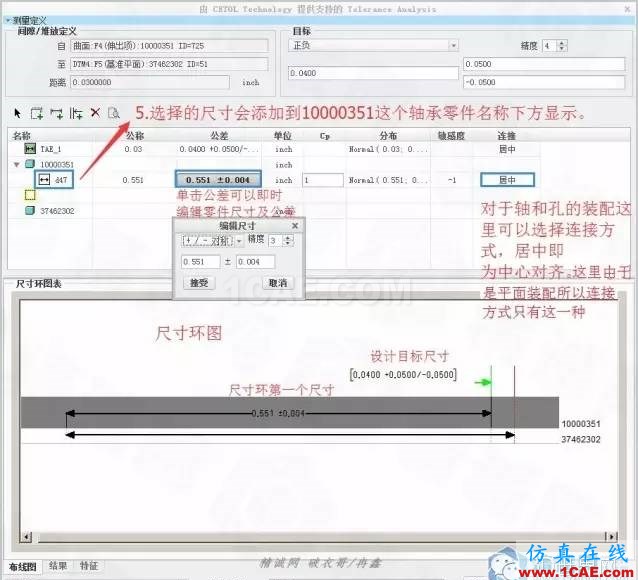Click the add dimension box-plus icon
Viewport: 638px width, 580px height.
click(x=37, y=113)
